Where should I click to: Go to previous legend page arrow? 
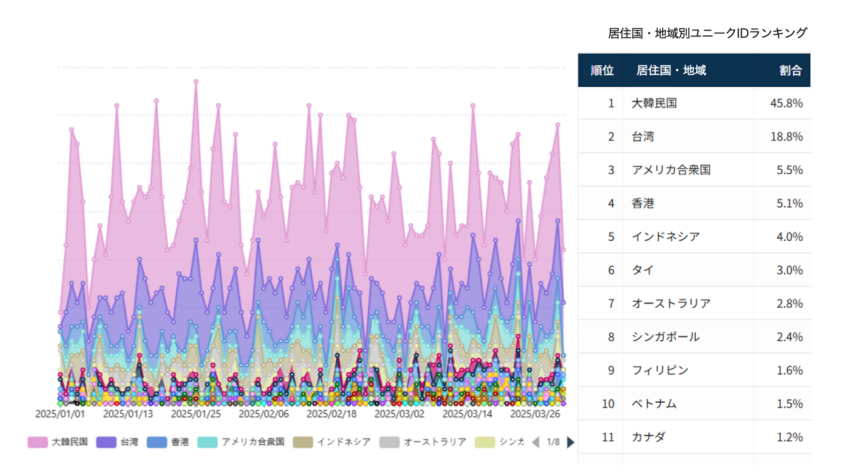coord(536,442)
